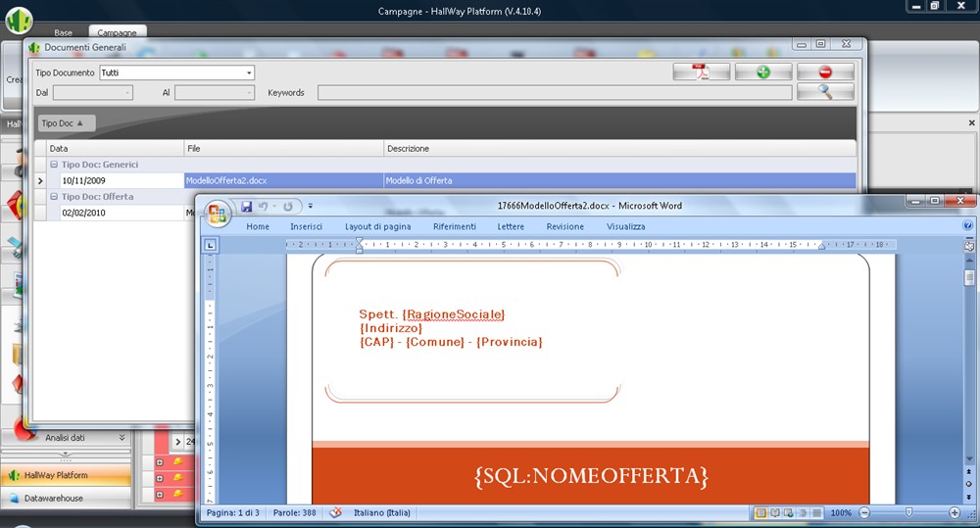This screenshot has width=980, height=528.
Task: Select Draft view icon in status bar
Action: [x=816, y=513]
